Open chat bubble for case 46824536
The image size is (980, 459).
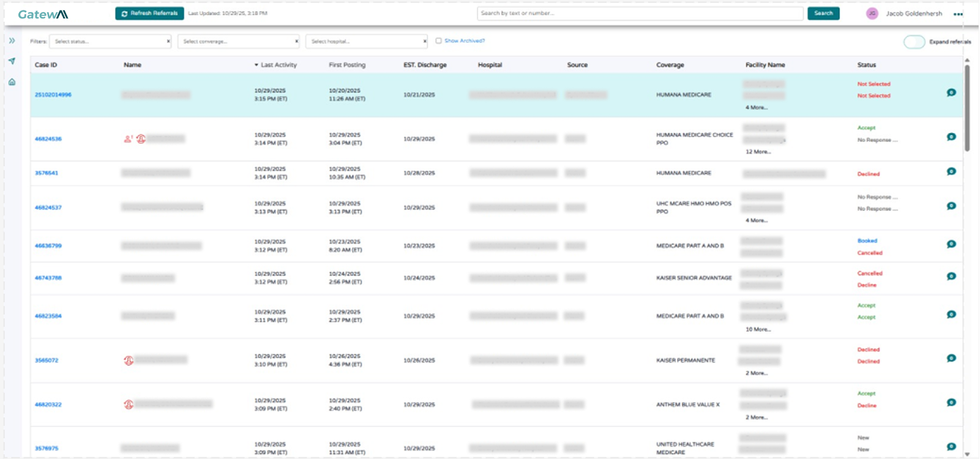click(x=951, y=137)
